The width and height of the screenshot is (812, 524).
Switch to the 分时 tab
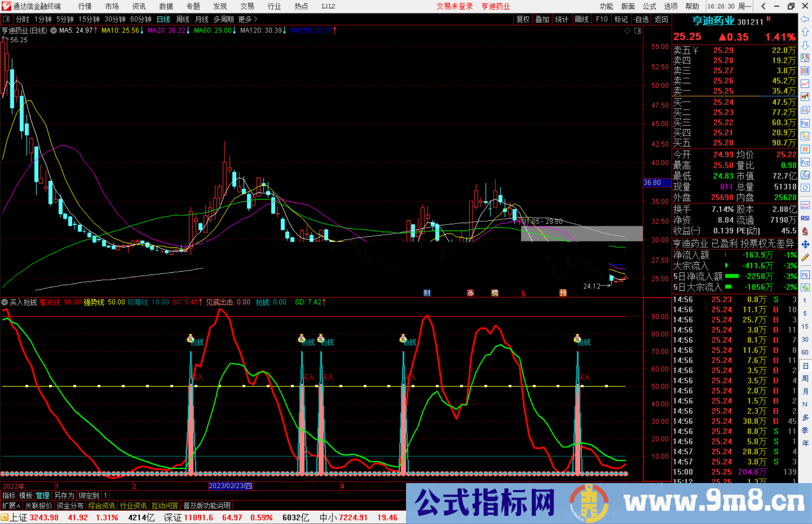tap(22, 19)
